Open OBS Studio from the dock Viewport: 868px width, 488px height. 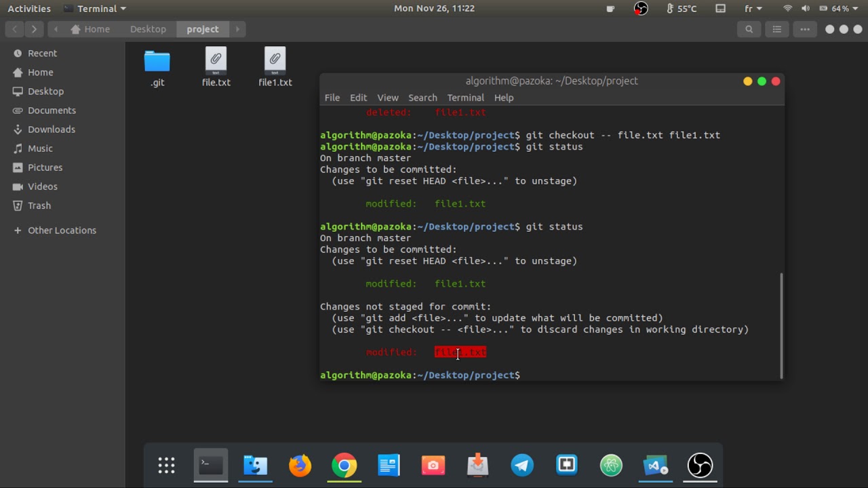click(700, 465)
